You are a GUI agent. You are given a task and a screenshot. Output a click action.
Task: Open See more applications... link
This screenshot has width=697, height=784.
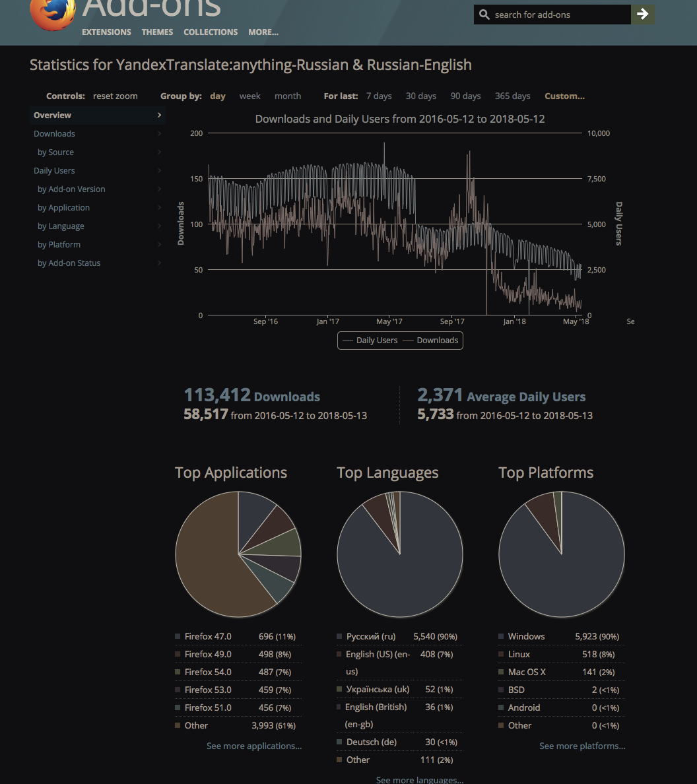pos(254,746)
